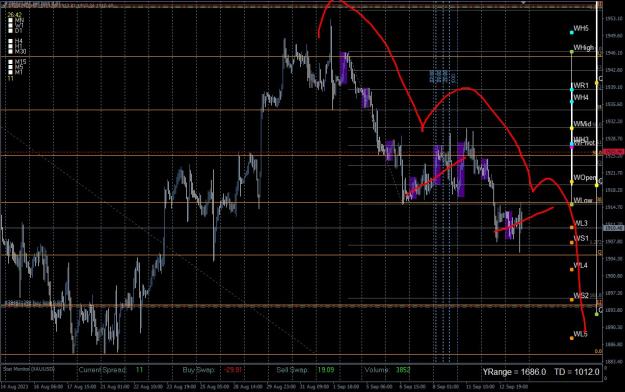This screenshot has height=392, width=625.
Task: Click the 1 Sep 18:00 time label
Action: coord(346,386)
